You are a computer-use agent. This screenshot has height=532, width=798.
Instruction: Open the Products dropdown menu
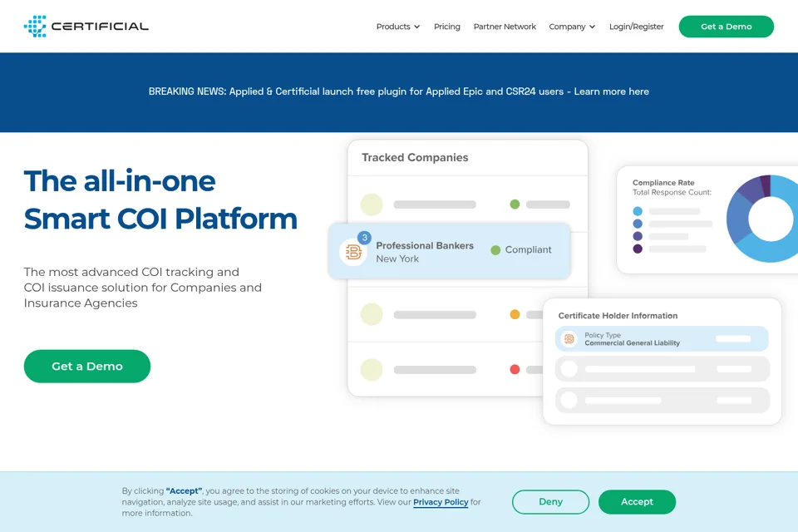tap(398, 27)
